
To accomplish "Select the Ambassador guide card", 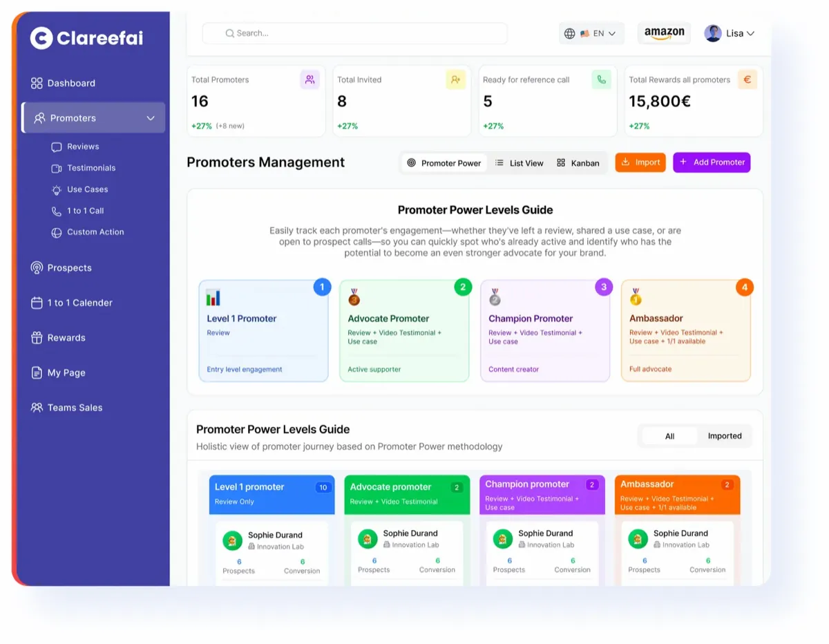I will 686,331.
